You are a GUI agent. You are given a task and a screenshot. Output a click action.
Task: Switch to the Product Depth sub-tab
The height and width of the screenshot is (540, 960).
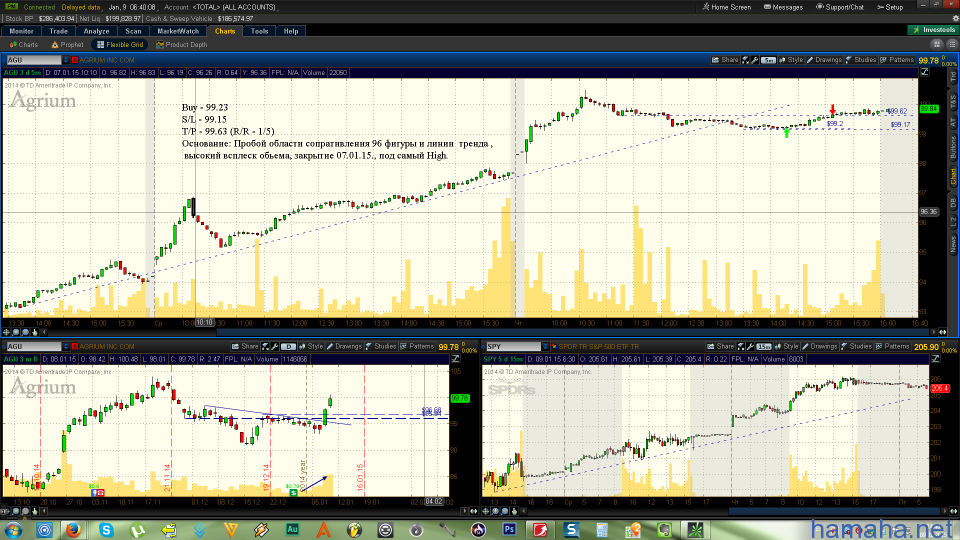[x=181, y=45]
